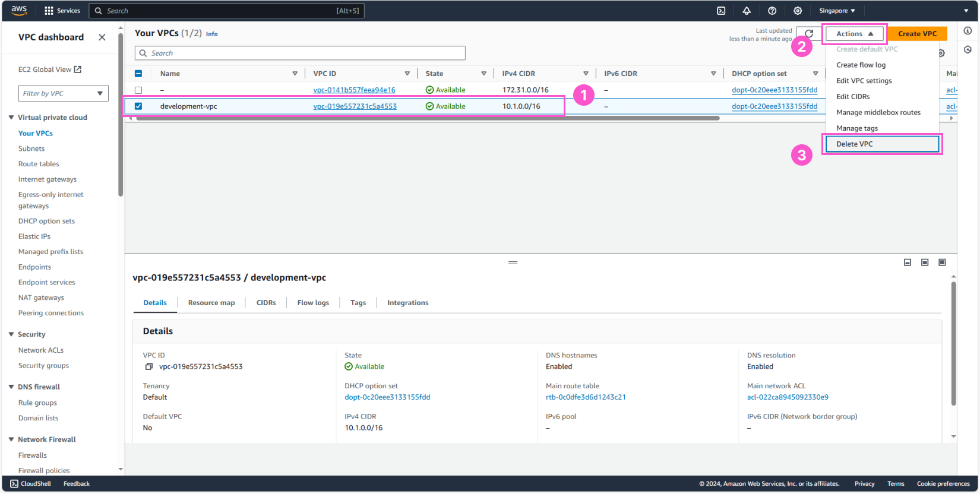Refresh the VPC list
This screenshot has width=980, height=494.
pyautogui.click(x=809, y=34)
